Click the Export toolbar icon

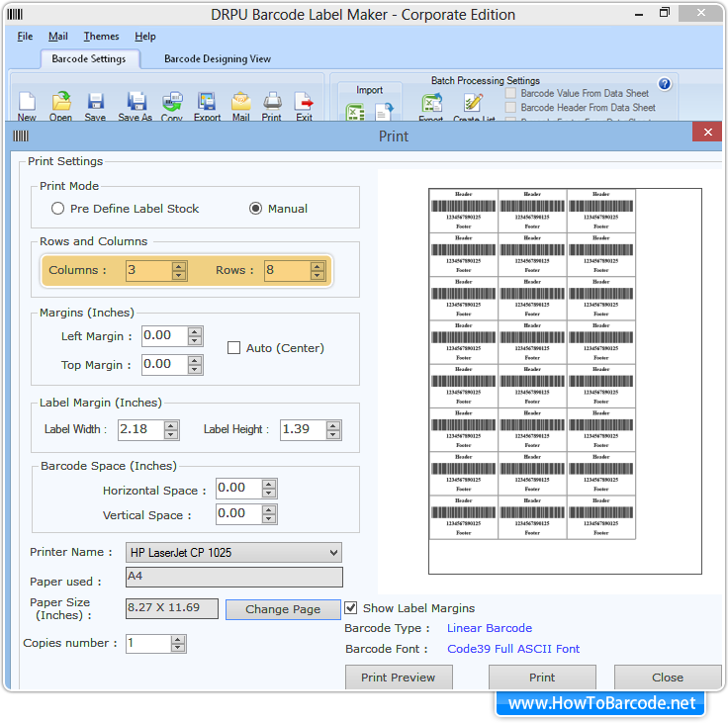(x=207, y=101)
